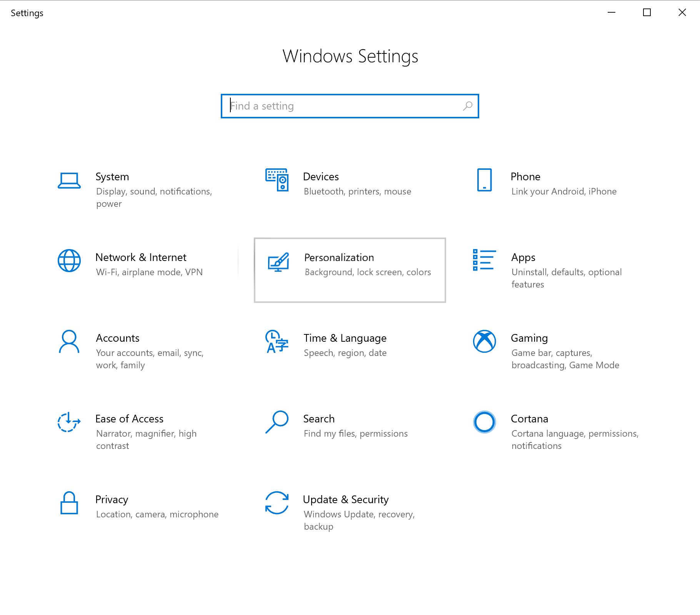This screenshot has width=700, height=615.
Task: Open Apps settings title
Action: [523, 258]
